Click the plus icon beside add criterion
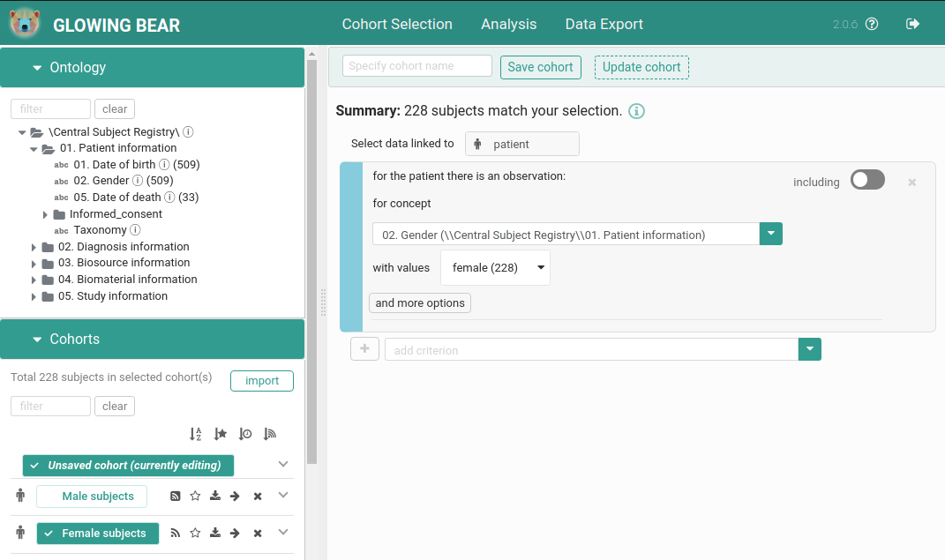This screenshot has width=945, height=560. click(364, 348)
